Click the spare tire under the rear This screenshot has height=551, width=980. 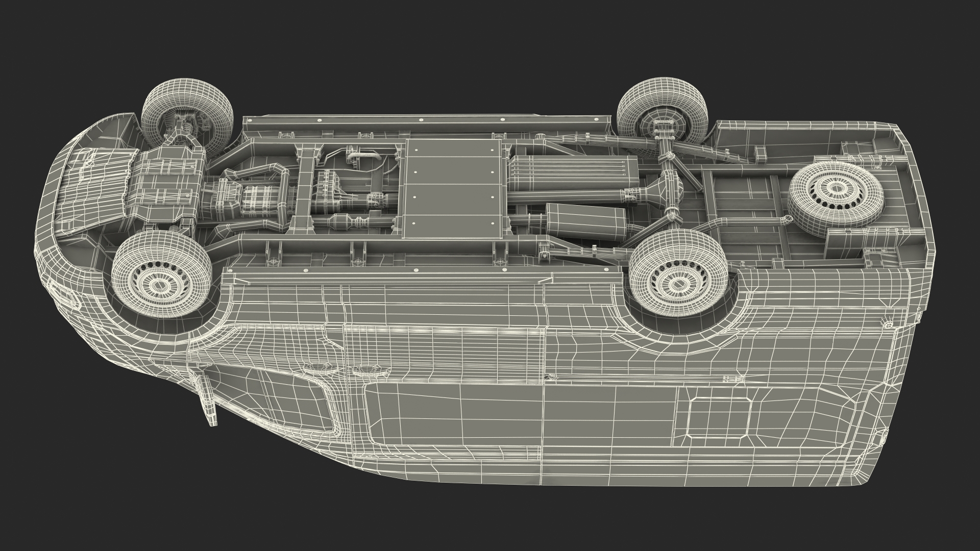[x=835, y=195]
